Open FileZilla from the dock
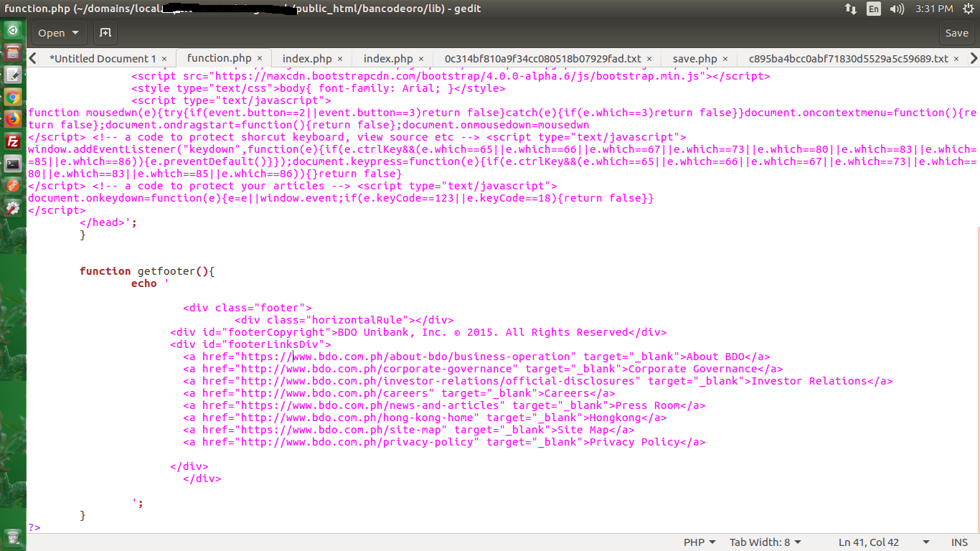Screen dimensions: 980x551 coord(13,141)
